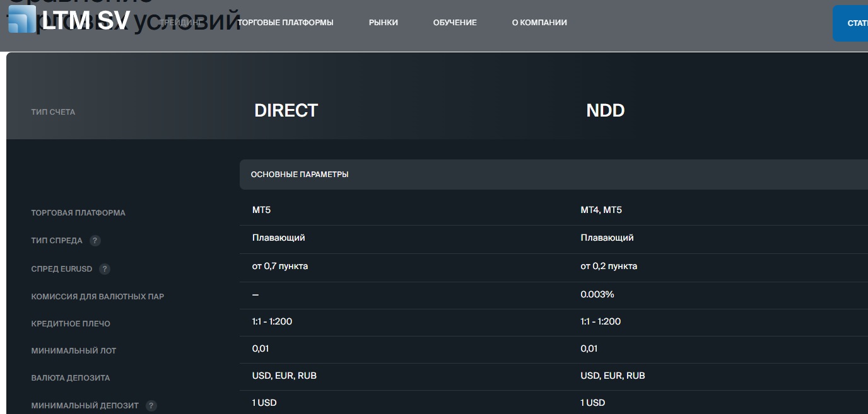Select the Обучение menu item
The width and height of the screenshot is (868, 414).
click(x=454, y=22)
